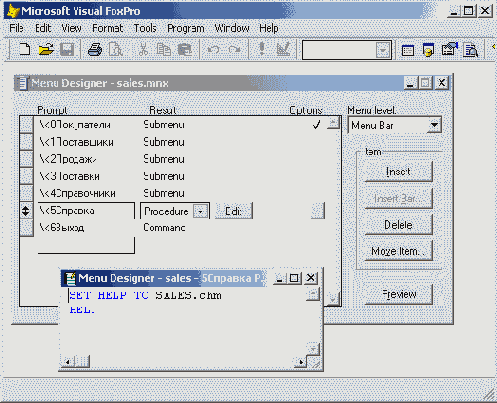Click the Redo toolbar icon

234,50
